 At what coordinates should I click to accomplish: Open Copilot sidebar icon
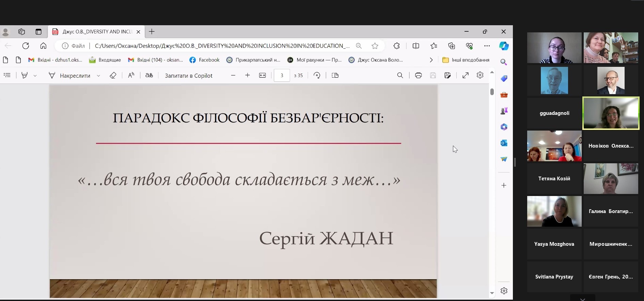[x=504, y=46]
